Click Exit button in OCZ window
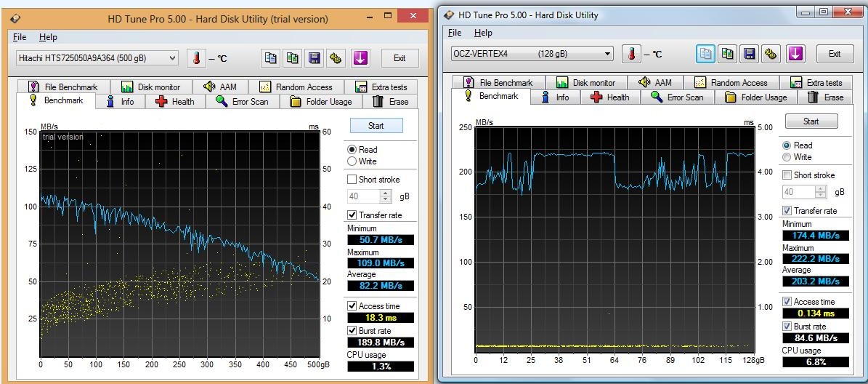 tap(835, 54)
